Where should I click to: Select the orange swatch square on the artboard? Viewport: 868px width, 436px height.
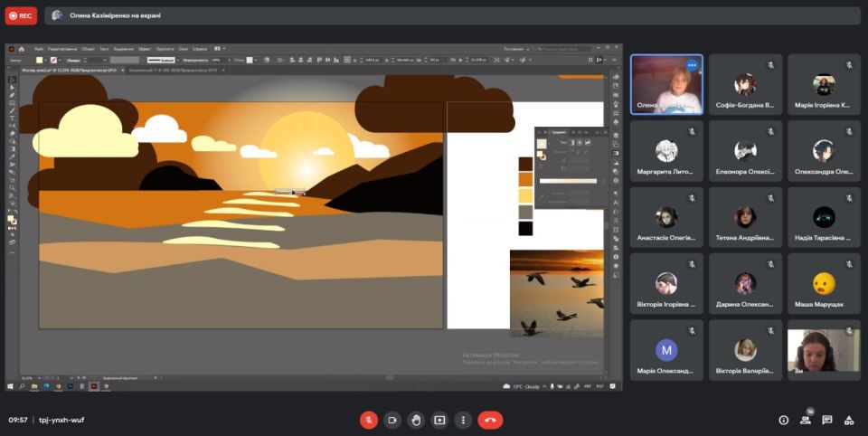(525, 179)
